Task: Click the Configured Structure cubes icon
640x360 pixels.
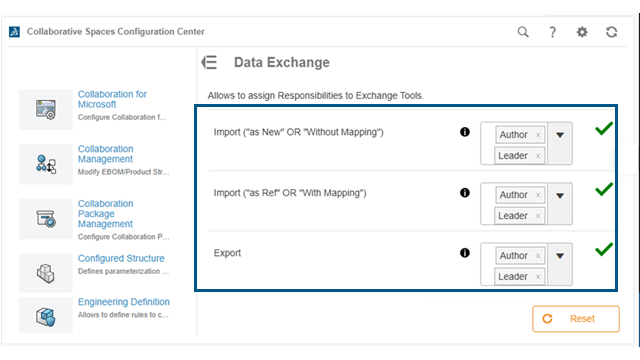Action: 46,273
